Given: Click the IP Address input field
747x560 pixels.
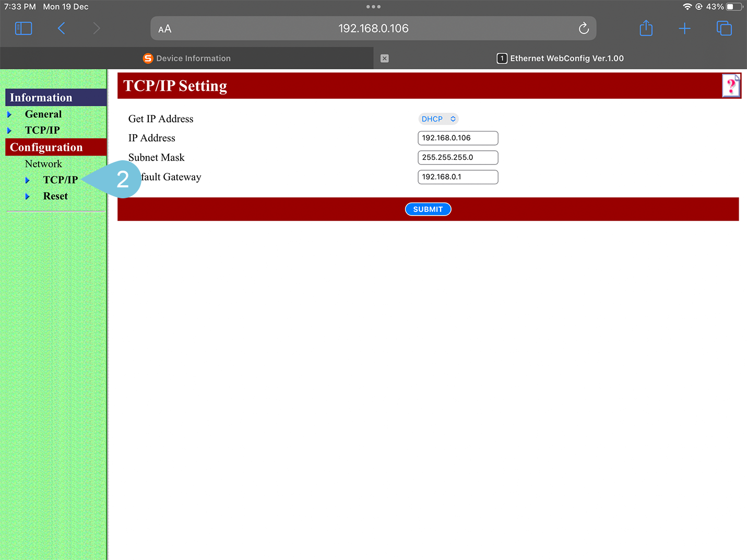Looking at the screenshot, I should coord(458,138).
